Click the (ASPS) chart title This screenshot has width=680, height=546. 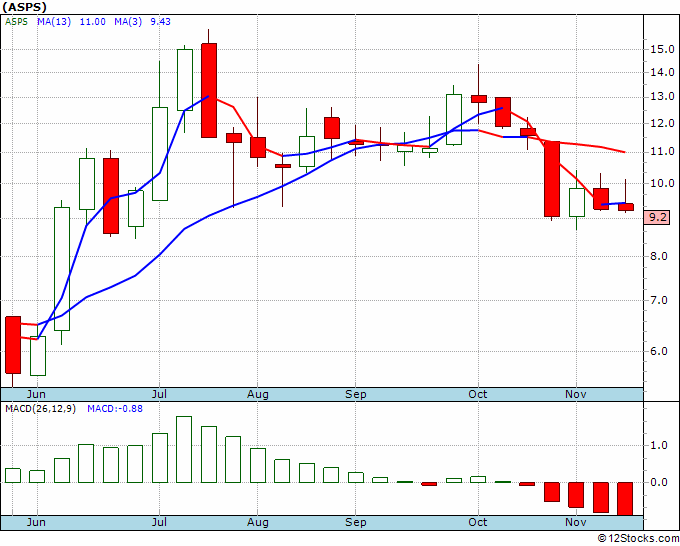(24, 7)
